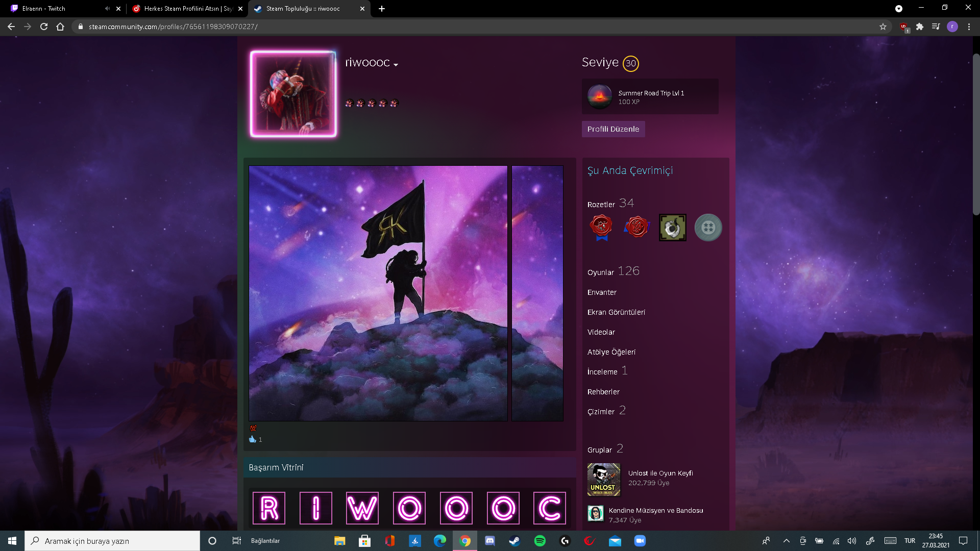Click the neon R achievement tile

coord(269,508)
